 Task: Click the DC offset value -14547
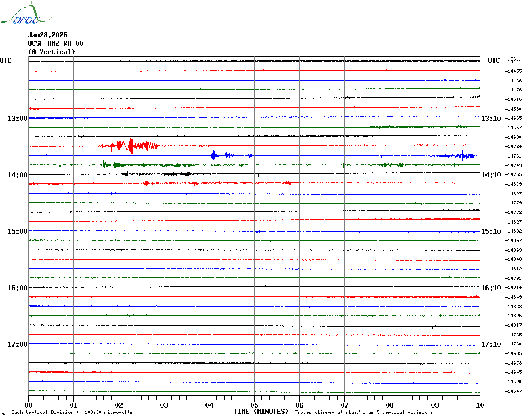pyautogui.click(x=513, y=391)
